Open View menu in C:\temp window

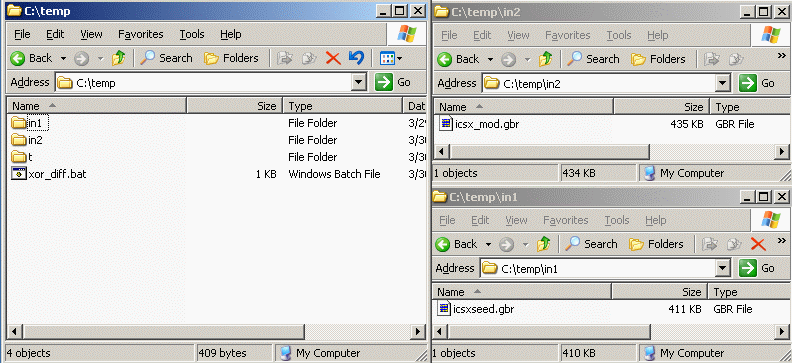(91, 34)
